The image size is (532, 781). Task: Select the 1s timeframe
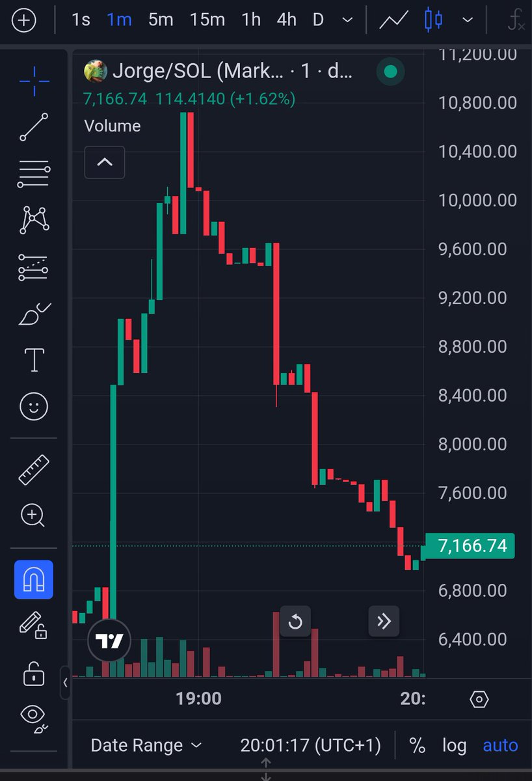tap(81, 20)
